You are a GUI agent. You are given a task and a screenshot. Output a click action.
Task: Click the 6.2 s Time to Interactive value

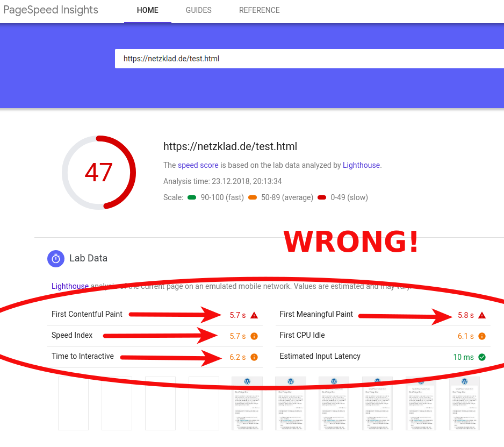238,357
